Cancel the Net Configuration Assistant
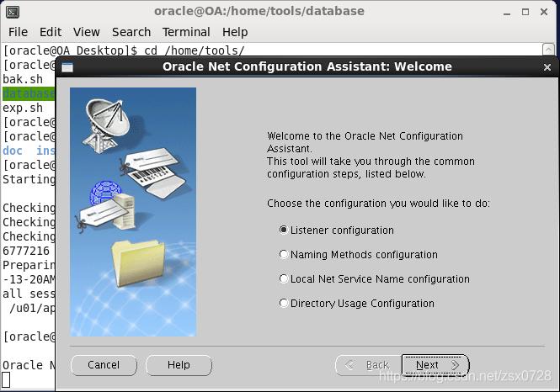 pyautogui.click(x=104, y=365)
